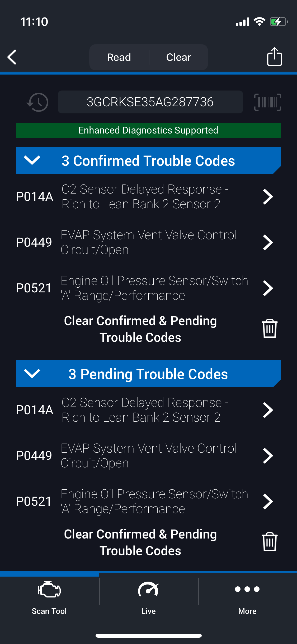
Task: Collapse the 3 Confirmed Trouble Codes section
Action: (32, 160)
